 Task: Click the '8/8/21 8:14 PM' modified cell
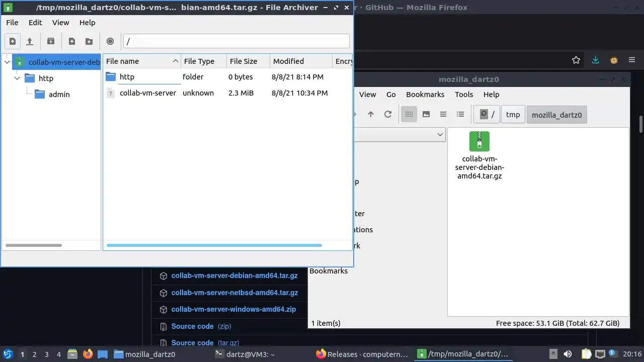[297, 77]
